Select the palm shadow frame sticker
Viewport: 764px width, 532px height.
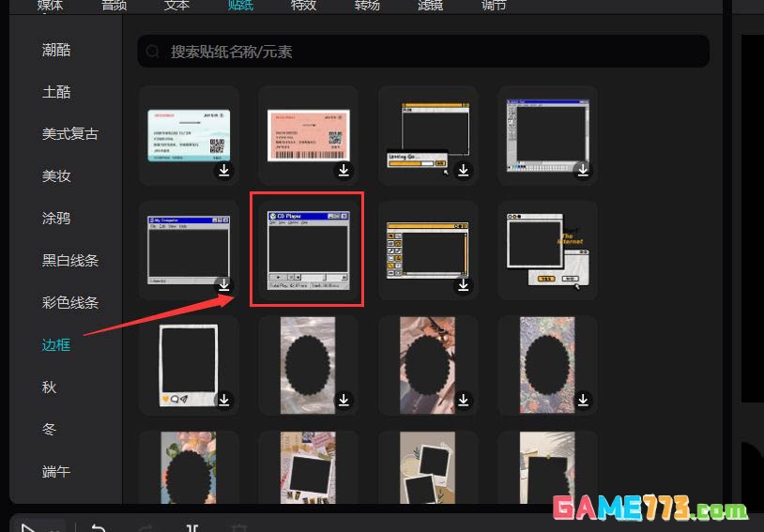[547, 467]
